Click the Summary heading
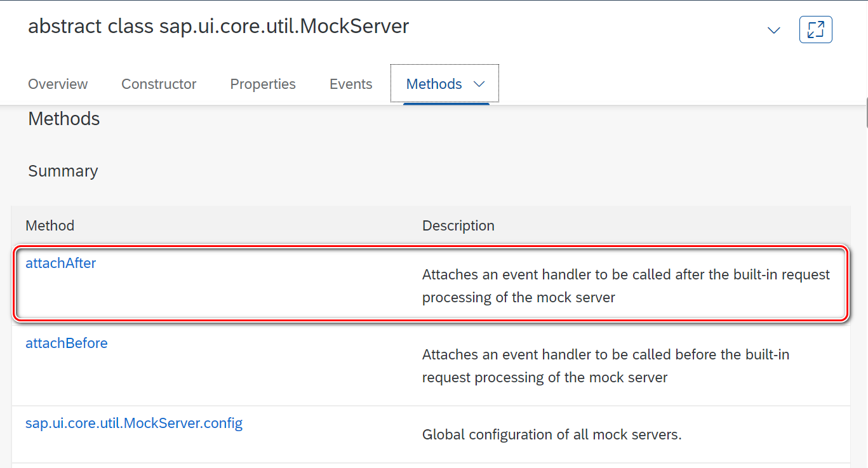This screenshot has height=468, width=868. coord(63,171)
